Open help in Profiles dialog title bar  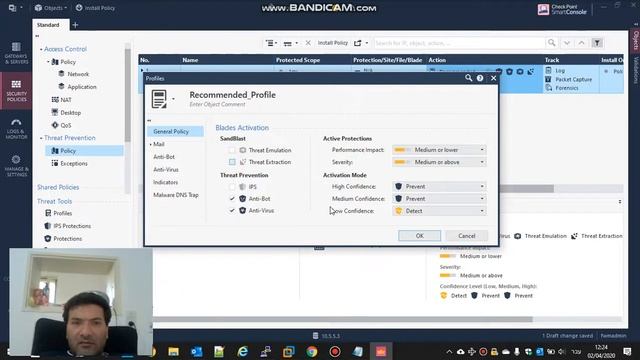480,78
